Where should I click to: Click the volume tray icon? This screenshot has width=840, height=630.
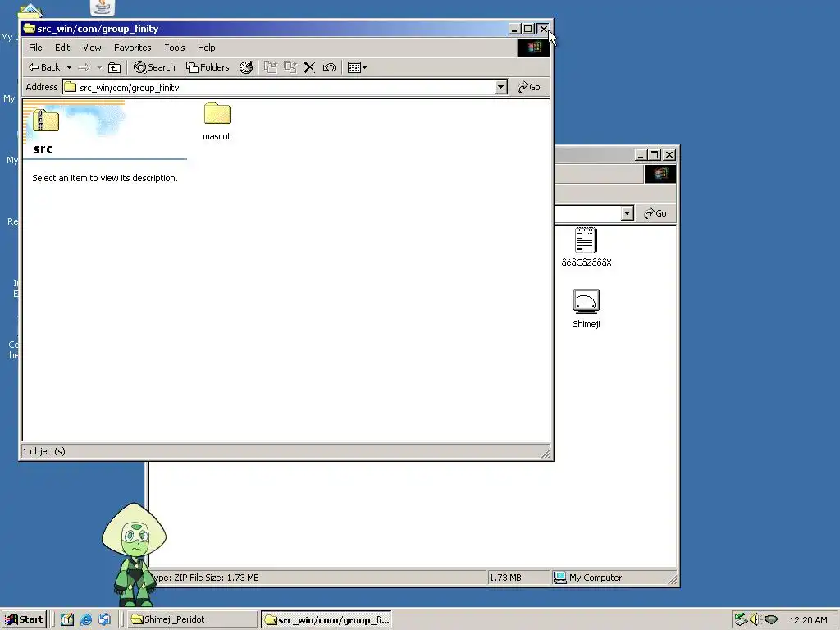(x=756, y=619)
